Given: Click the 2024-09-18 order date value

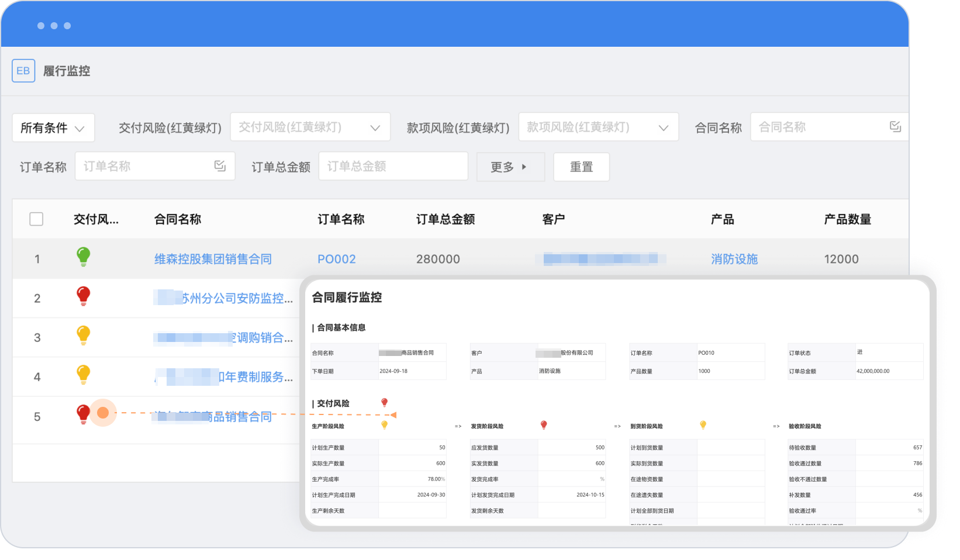Looking at the screenshot, I should pos(393,371).
